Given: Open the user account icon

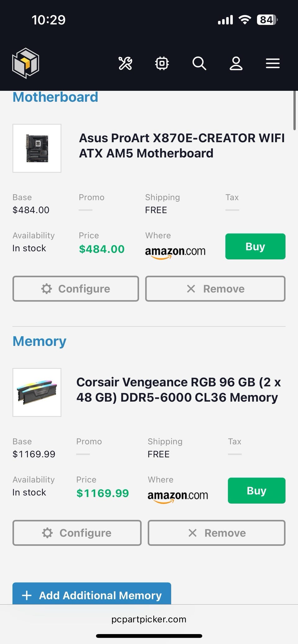Looking at the screenshot, I should coord(236,63).
